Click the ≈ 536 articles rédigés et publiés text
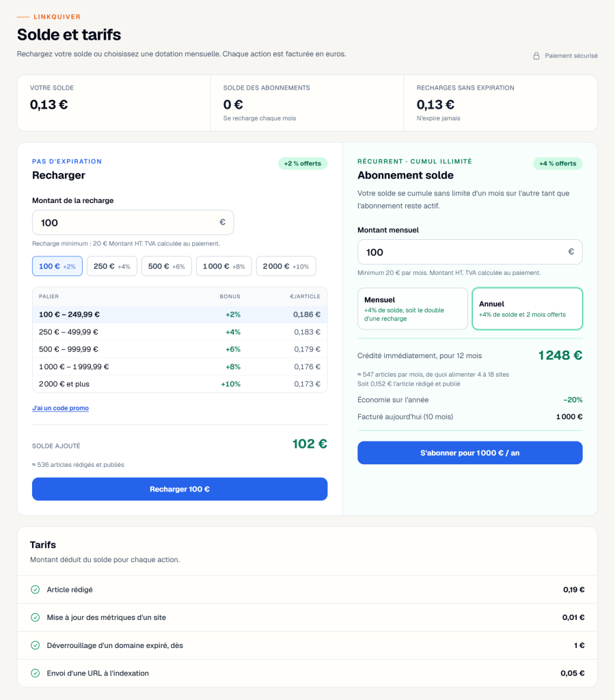Viewport: 615px width, 700px height. 78,465
